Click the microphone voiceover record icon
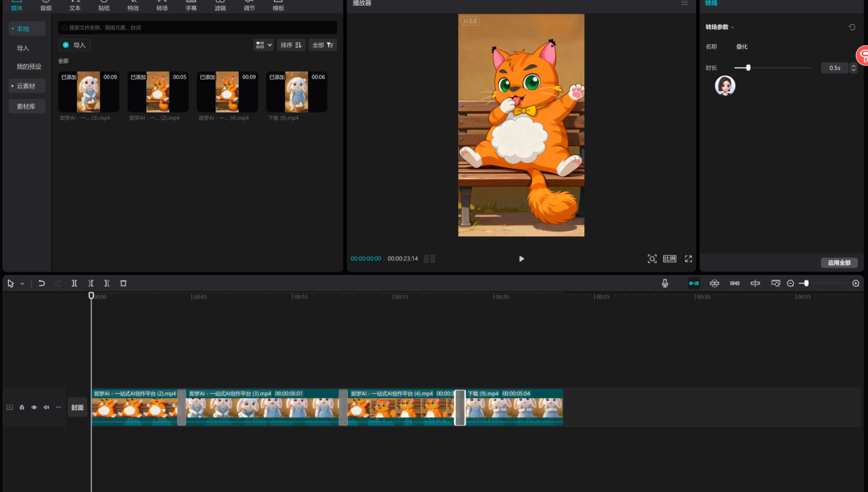This screenshot has width=868, height=492. [x=665, y=283]
